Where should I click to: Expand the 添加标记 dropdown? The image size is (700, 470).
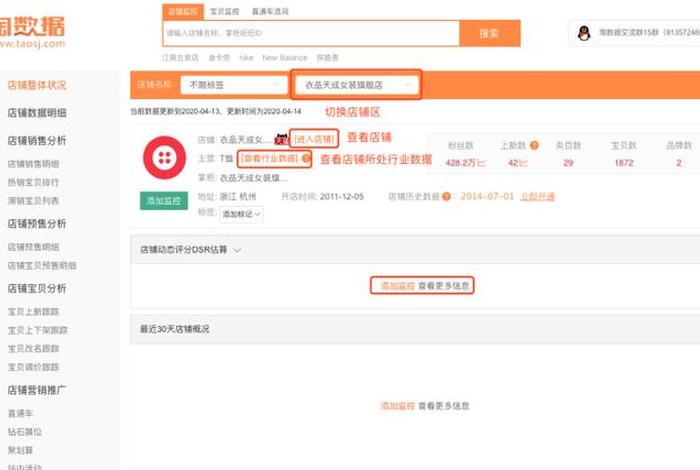[242, 214]
